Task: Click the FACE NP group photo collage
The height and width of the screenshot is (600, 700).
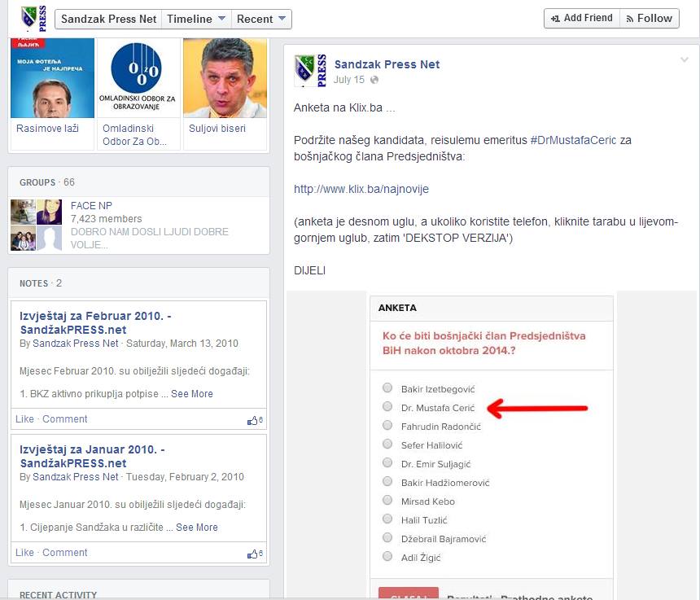Action: (36, 225)
